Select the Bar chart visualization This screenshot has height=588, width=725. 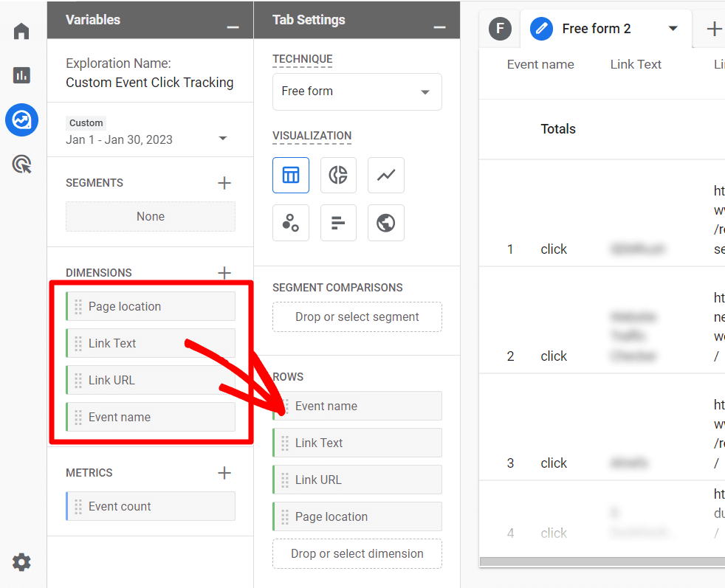(338, 223)
